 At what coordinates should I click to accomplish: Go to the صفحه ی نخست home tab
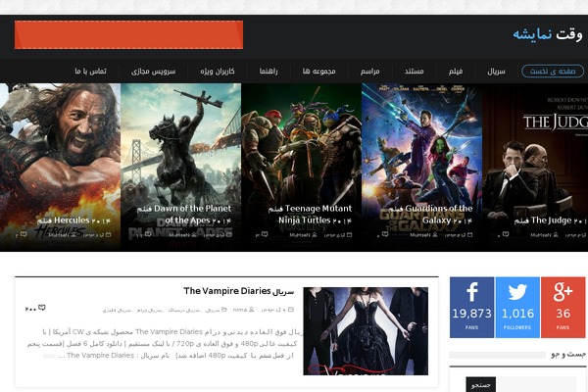tap(553, 72)
